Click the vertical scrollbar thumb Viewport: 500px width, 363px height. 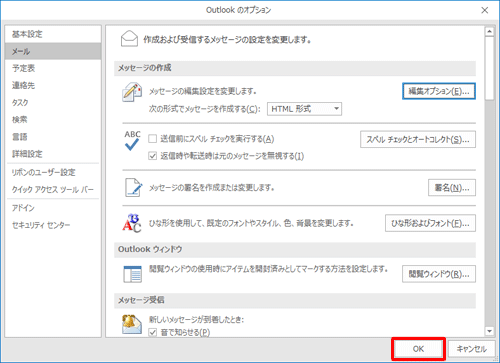(x=489, y=68)
